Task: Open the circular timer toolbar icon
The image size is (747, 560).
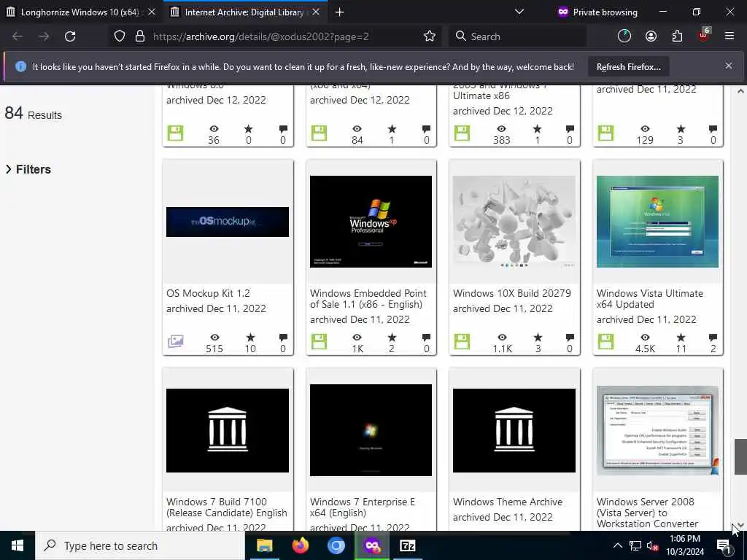Action: tap(624, 36)
